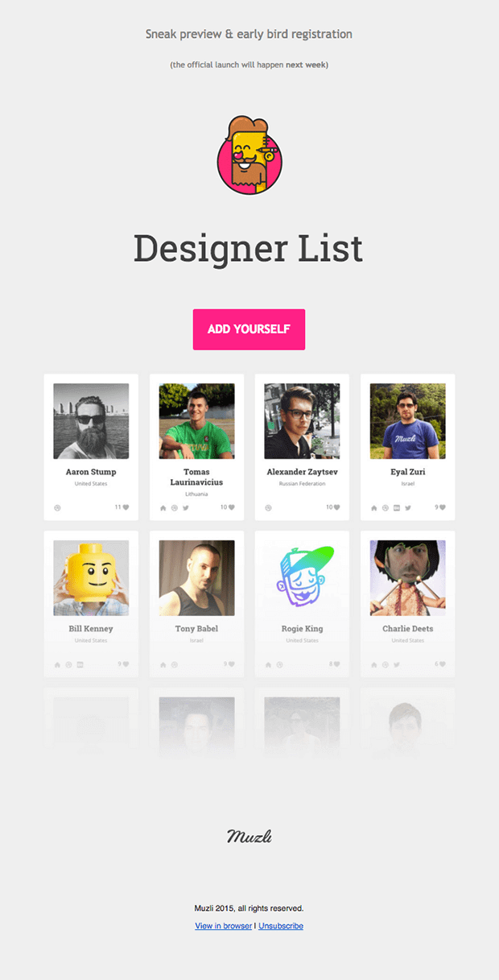Click the Dribbble icon on Alexander Zaytsev's card
Viewport: 499px width, 980px height.
(x=268, y=508)
